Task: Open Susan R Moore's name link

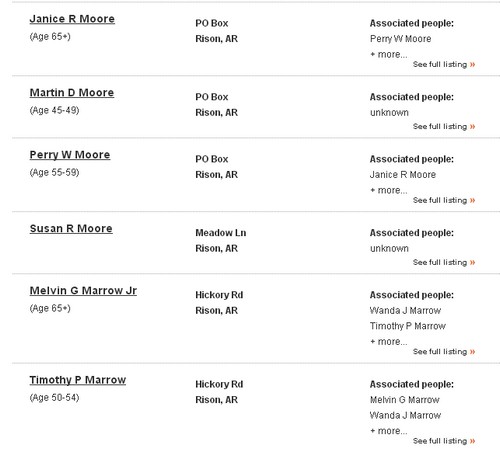Action: point(71,229)
